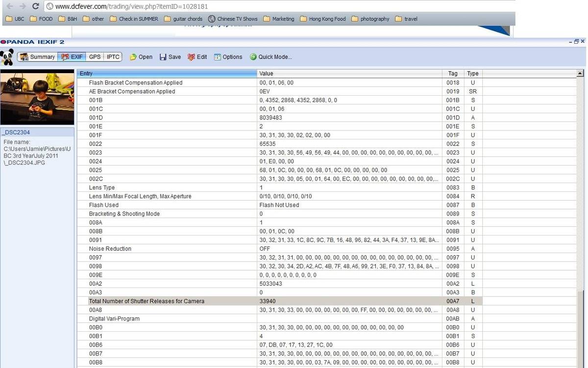Select the Noise Reduction entry
Viewport: 588px width, 368px height.
[110, 249]
